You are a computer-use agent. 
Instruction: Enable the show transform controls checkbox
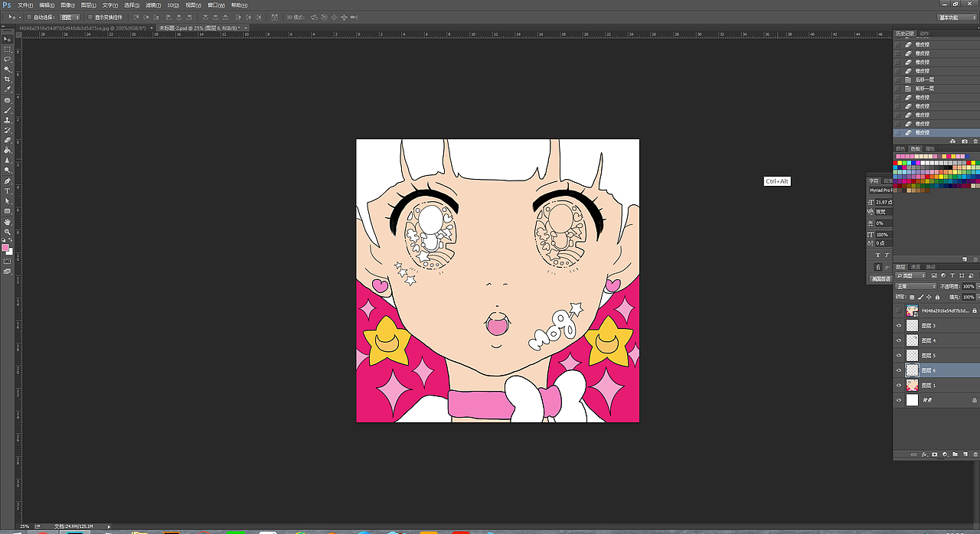[90, 17]
